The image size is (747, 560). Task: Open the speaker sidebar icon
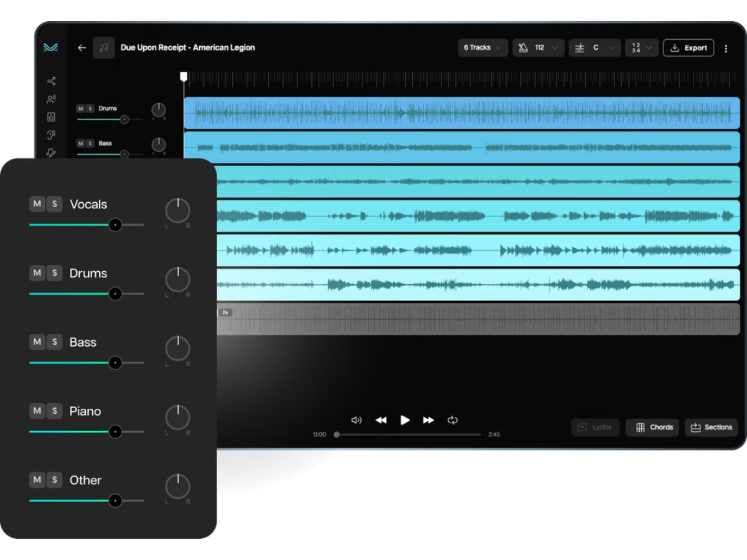pos(51,117)
